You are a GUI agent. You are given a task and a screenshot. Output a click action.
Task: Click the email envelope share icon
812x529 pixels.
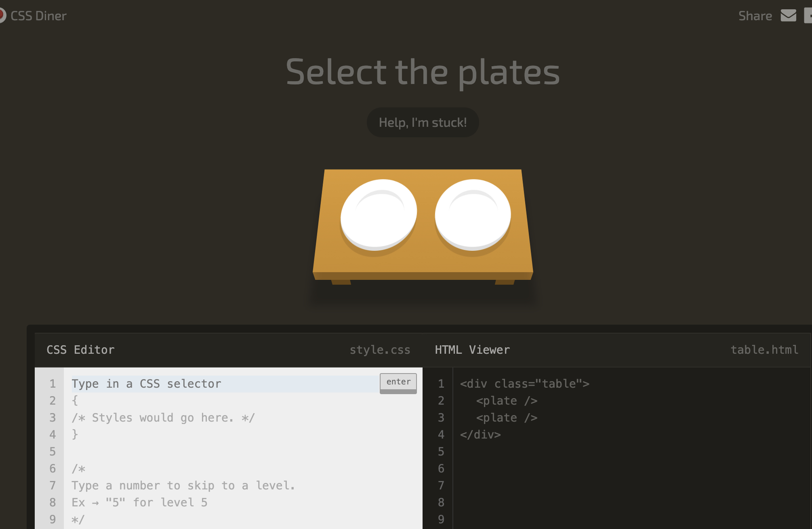[788, 15]
